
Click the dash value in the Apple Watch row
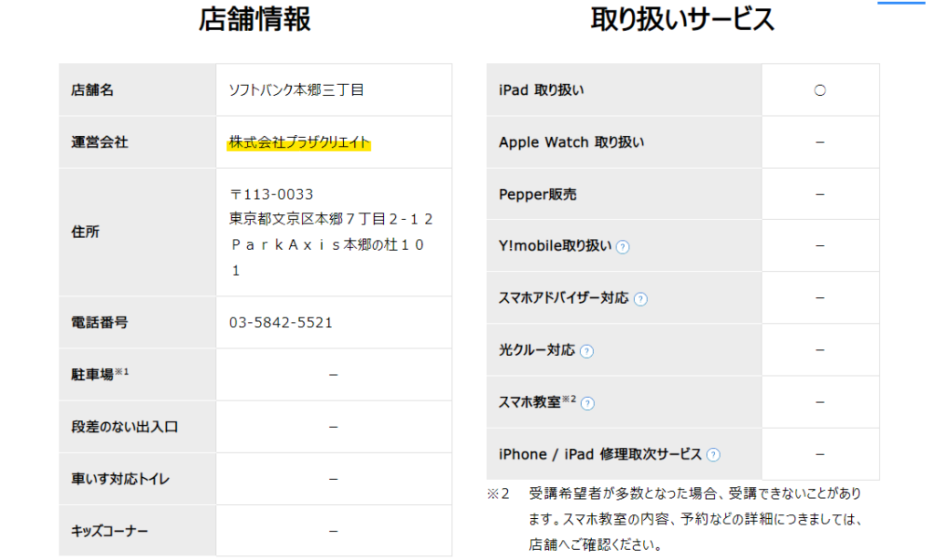coord(820,141)
